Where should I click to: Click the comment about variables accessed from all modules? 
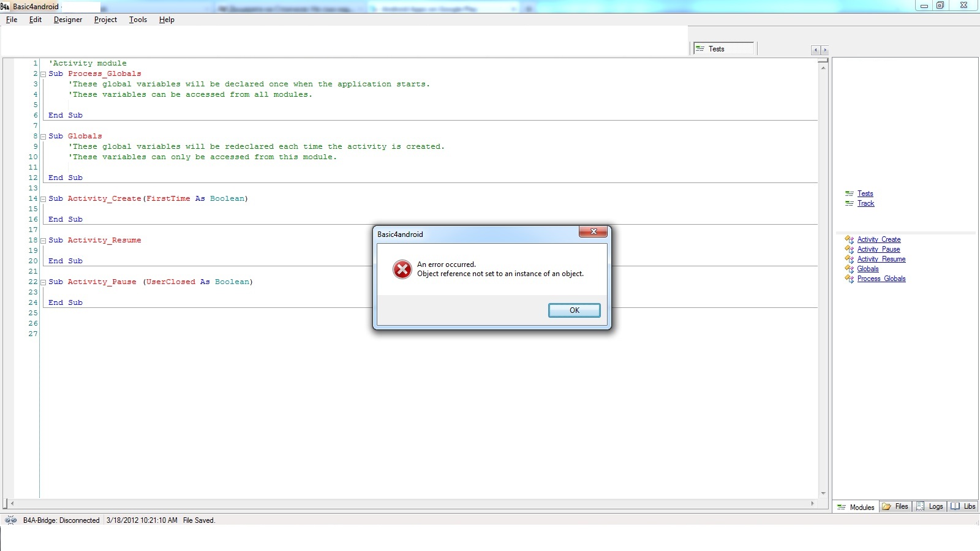click(x=190, y=94)
